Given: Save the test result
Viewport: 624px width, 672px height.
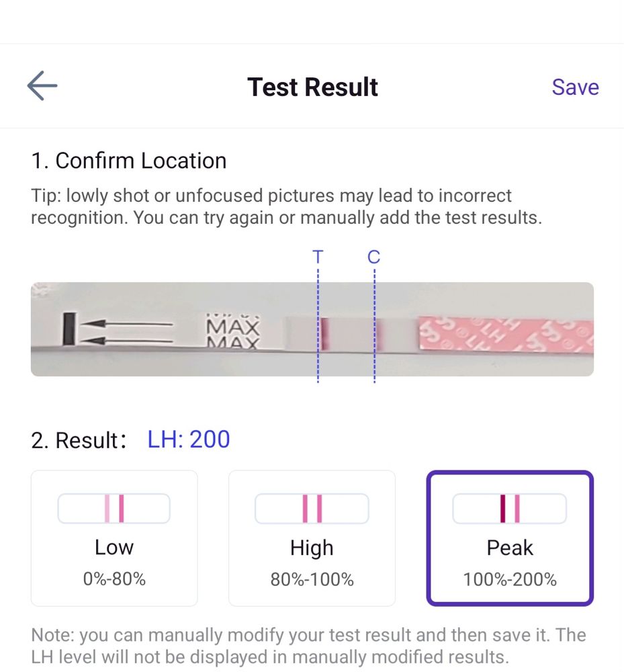Looking at the screenshot, I should tap(575, 87).
